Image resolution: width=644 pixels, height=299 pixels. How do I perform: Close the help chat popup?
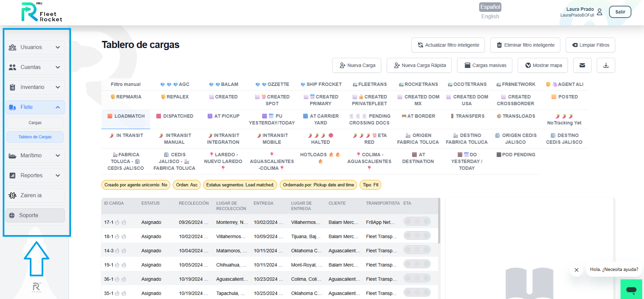click(x=577, y=270)
